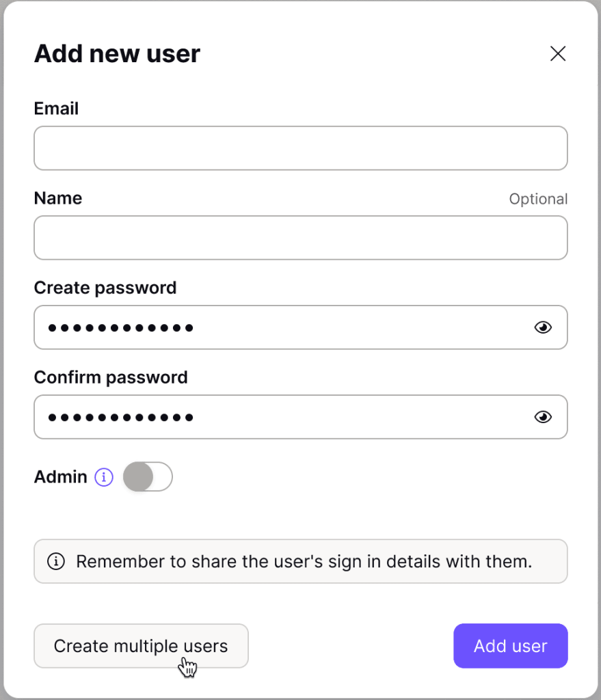Open the Admin info tooltip icon

103,476
